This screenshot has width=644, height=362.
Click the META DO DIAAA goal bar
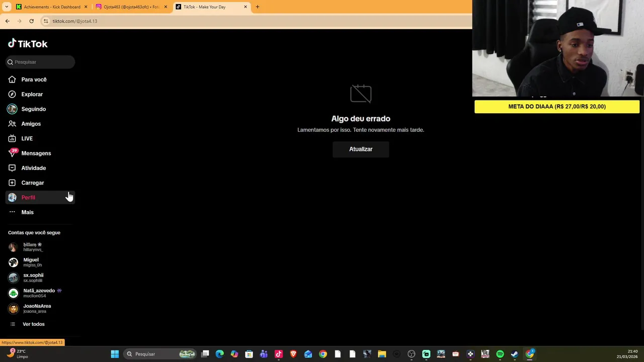coord(557,107)
